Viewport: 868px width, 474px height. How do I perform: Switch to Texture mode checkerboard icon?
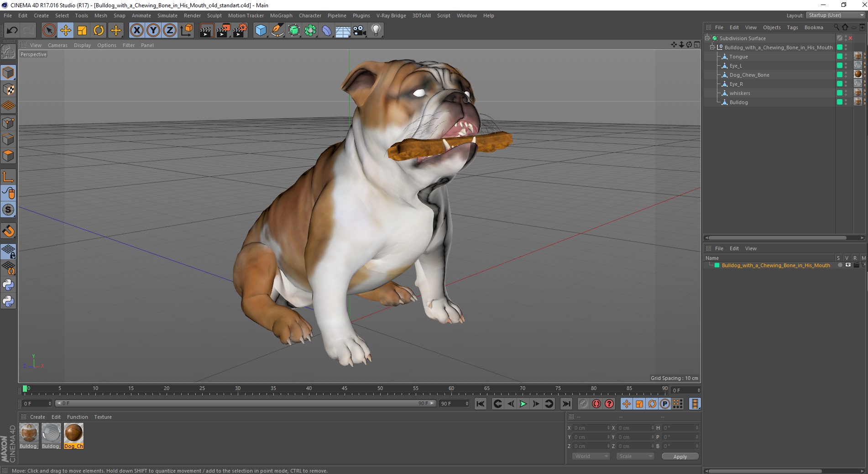click(x=8, y=90)
